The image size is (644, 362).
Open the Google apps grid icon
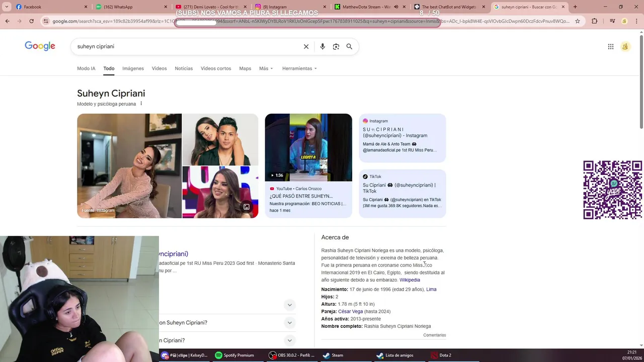tap(610, 46)
